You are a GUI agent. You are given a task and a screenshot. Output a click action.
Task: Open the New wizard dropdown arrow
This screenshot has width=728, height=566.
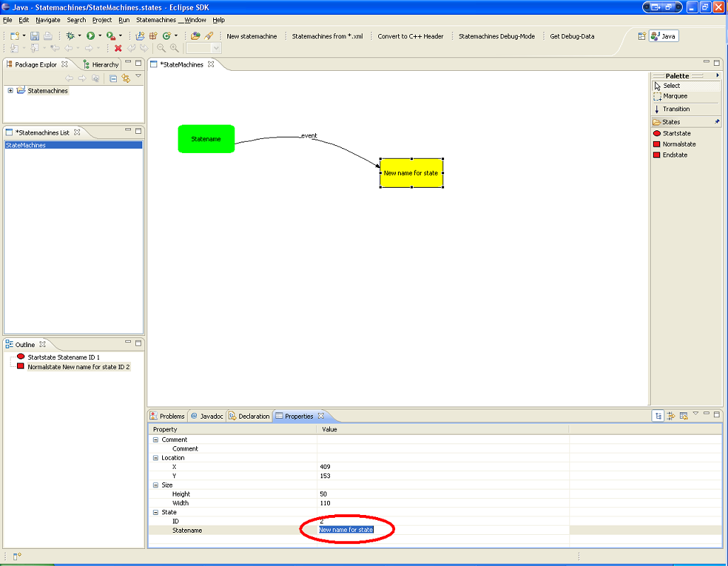point(23,35)
